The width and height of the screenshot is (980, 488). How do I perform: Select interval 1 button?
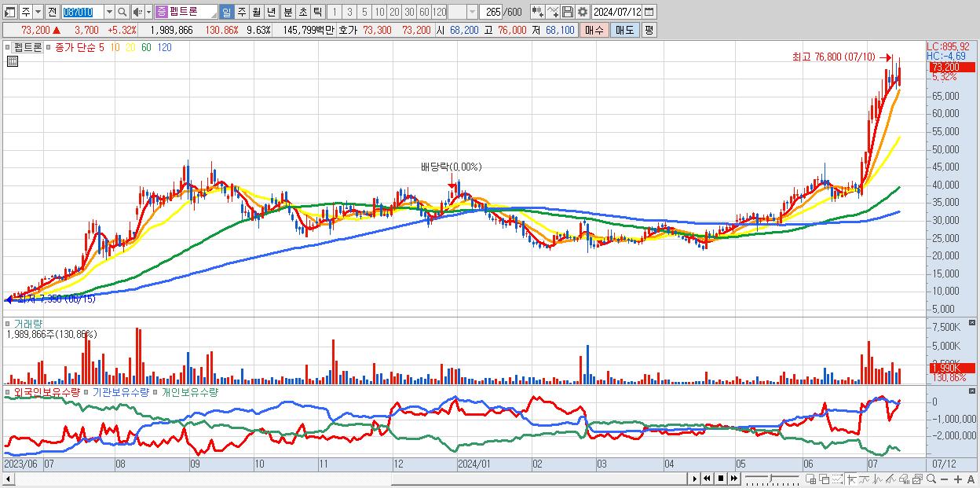(334, 13)
